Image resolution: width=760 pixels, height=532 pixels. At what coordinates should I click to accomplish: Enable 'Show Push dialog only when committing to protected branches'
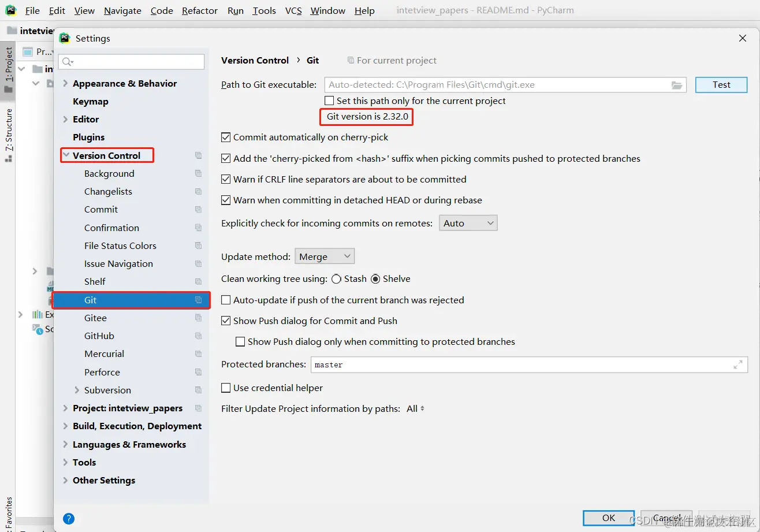tap(240, 342)
